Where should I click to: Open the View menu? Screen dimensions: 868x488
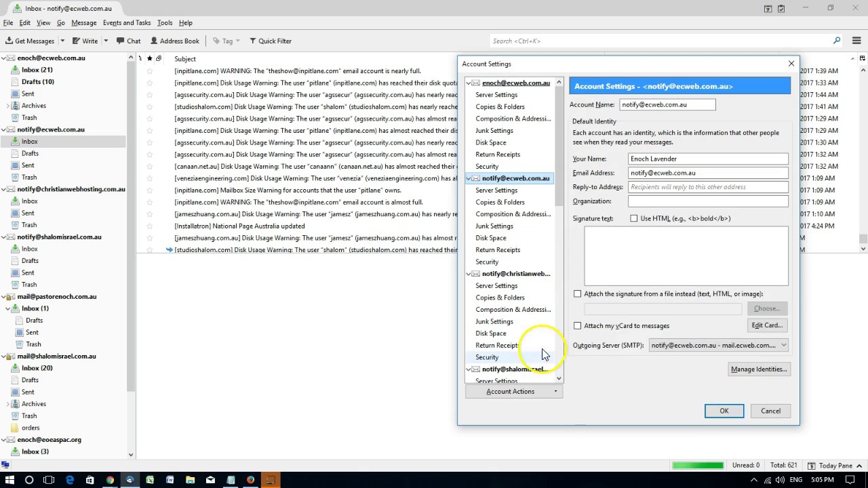(x=43, y=22)
